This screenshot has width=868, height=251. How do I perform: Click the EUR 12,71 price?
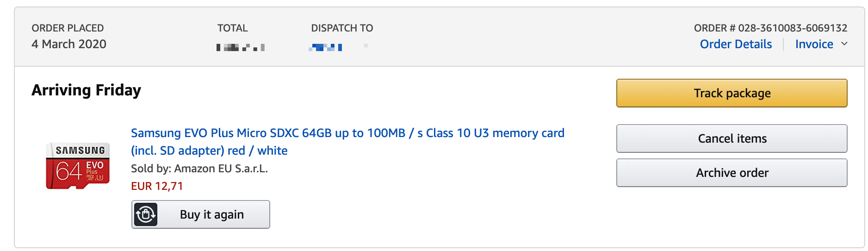click(x=157, y=186)
